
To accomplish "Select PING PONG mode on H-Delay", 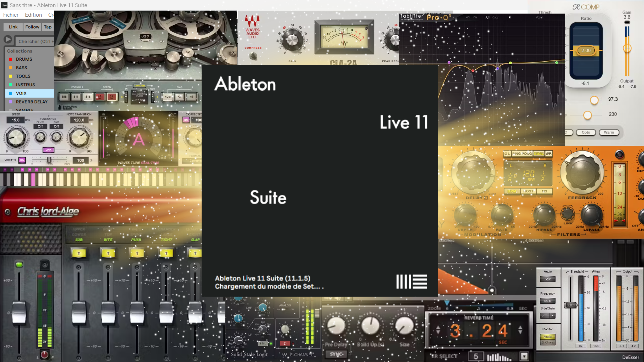I will (x=522, y=154).
